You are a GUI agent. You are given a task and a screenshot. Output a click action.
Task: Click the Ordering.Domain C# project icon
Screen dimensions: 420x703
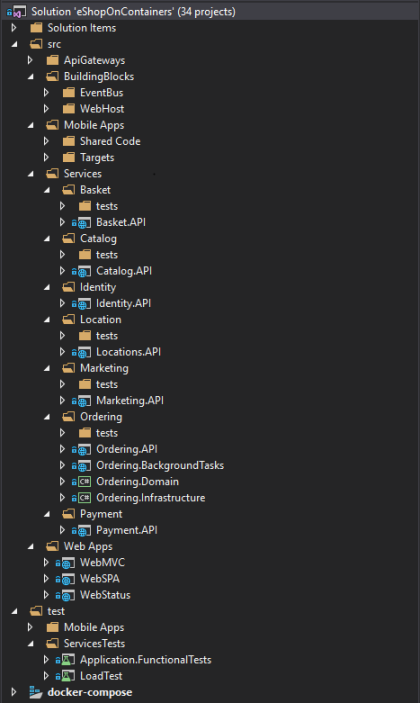coord(82,482)
